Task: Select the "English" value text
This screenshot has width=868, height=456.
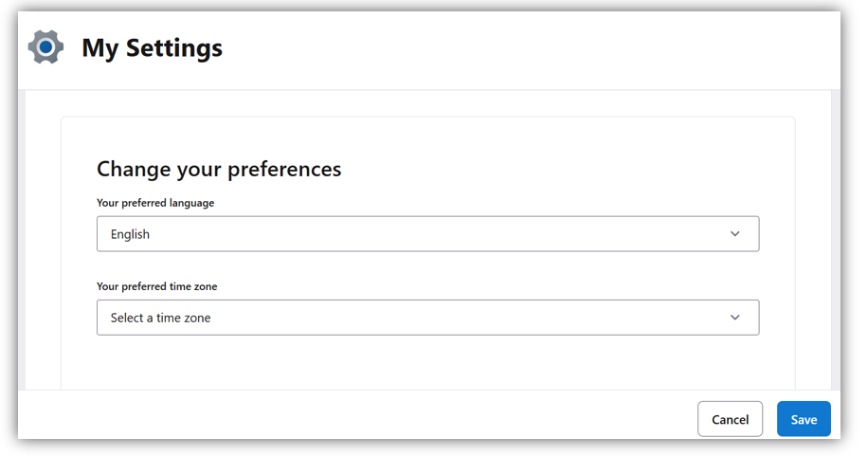Action: click(130, 234)
